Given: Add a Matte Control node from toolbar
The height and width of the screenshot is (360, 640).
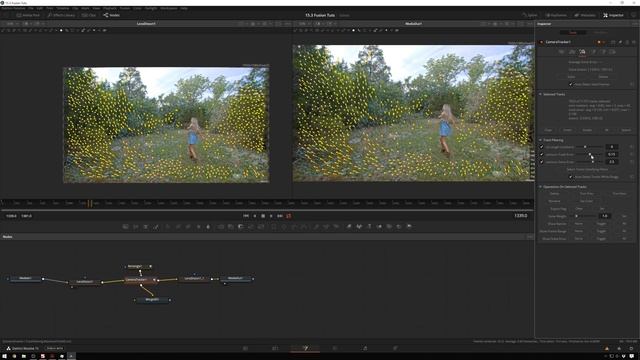Looking at the screenshot, I should [240, 227].
